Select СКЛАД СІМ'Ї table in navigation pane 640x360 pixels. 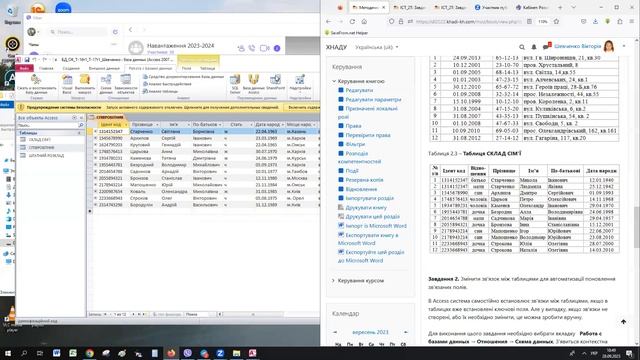click(x=40, y=140)
